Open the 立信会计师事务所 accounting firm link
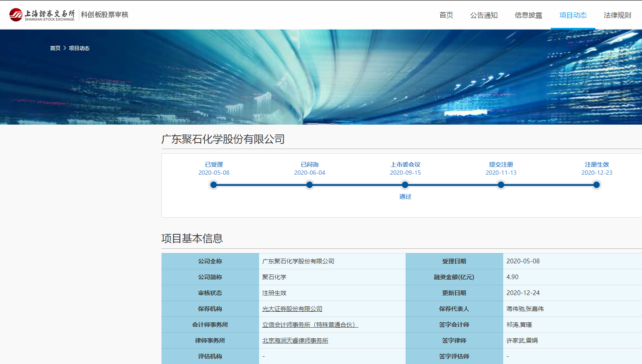This screenshot has width=642, height=364. click(310, 325)
